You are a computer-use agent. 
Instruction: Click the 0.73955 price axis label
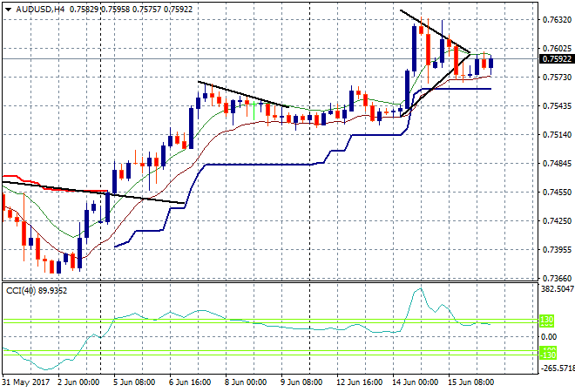click(557, 250)
